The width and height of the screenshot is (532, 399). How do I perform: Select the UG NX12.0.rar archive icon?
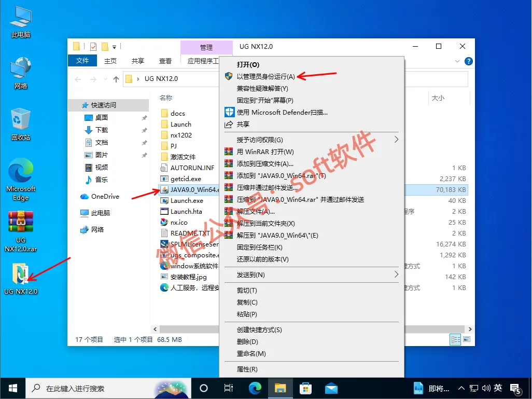pos(21,231)
